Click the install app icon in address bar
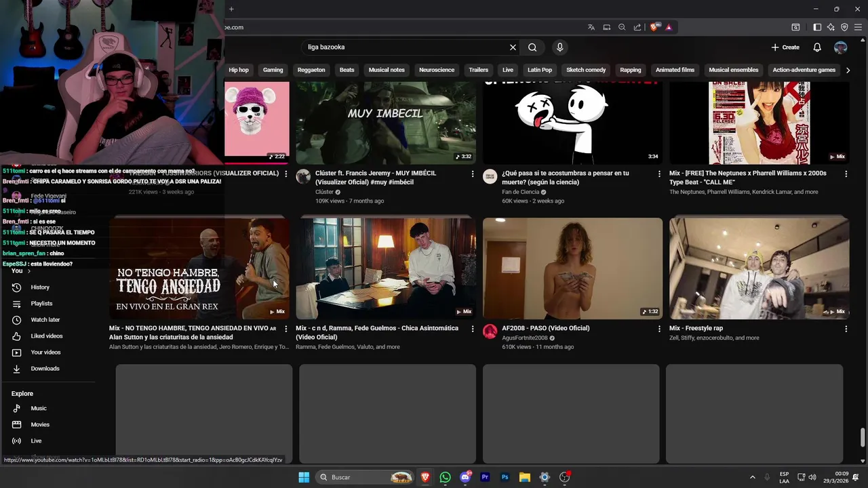868x488 pixels. click(x=607, y=27)
